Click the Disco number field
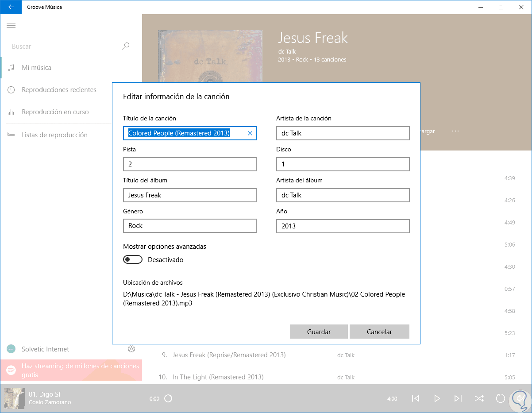Viewport: 532px width, 413px height. 343,164
